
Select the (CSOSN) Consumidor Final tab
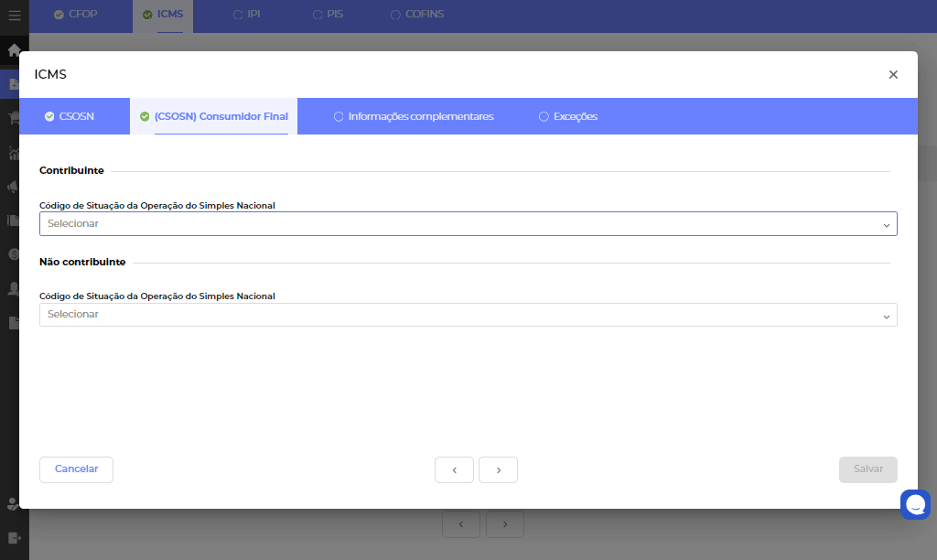point(214,117)
